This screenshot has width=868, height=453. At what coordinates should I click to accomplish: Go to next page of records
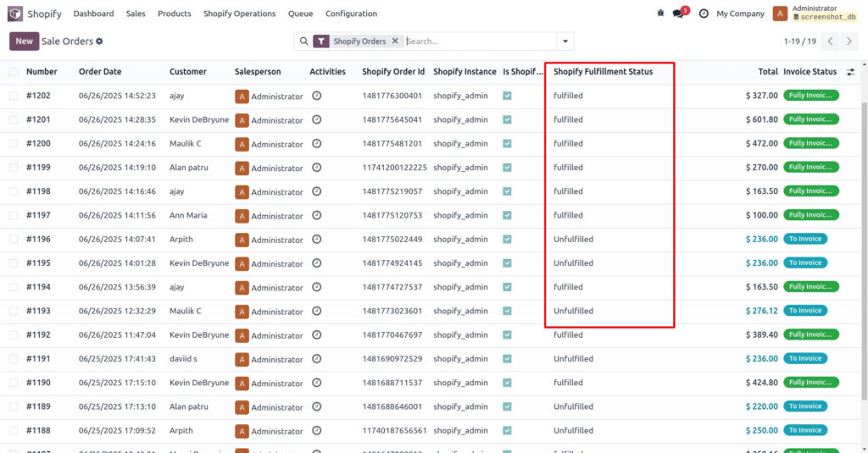click(x=849, y=41)
